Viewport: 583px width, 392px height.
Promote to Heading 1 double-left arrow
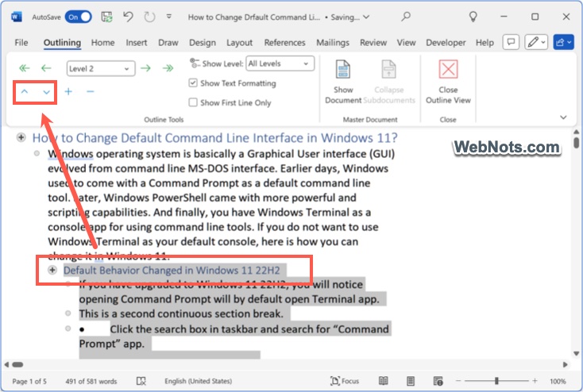24,68
